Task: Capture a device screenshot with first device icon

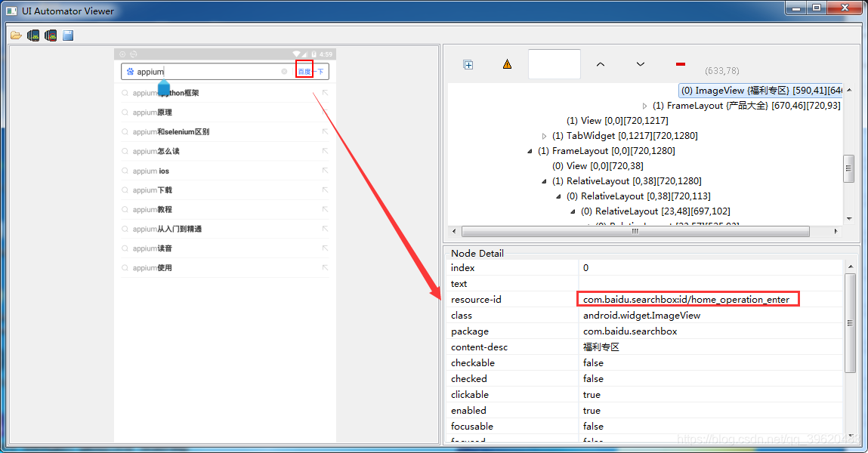Action: click(x=33, y=36)
